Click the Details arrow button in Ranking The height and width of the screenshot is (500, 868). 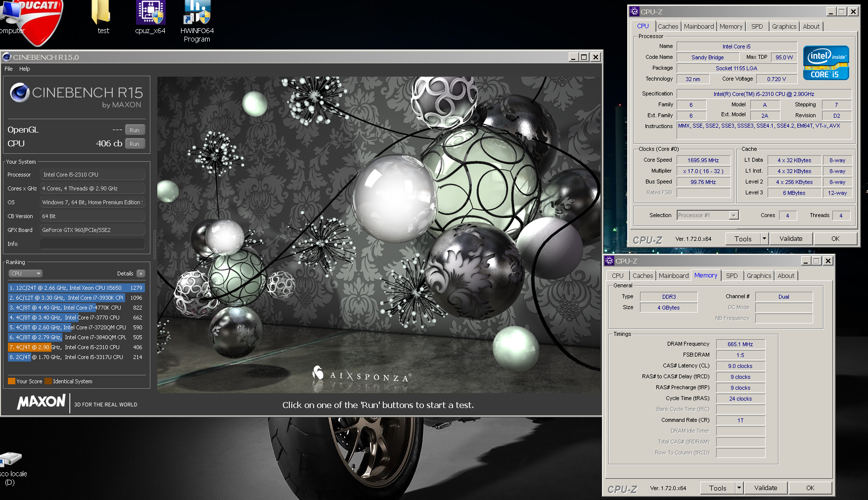pos(141,273)
